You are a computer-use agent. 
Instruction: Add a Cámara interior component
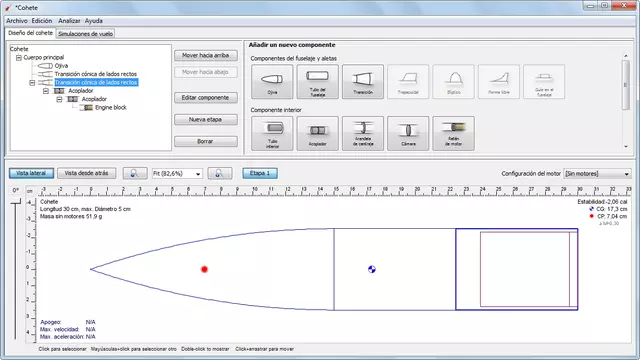tap(408, 133)
